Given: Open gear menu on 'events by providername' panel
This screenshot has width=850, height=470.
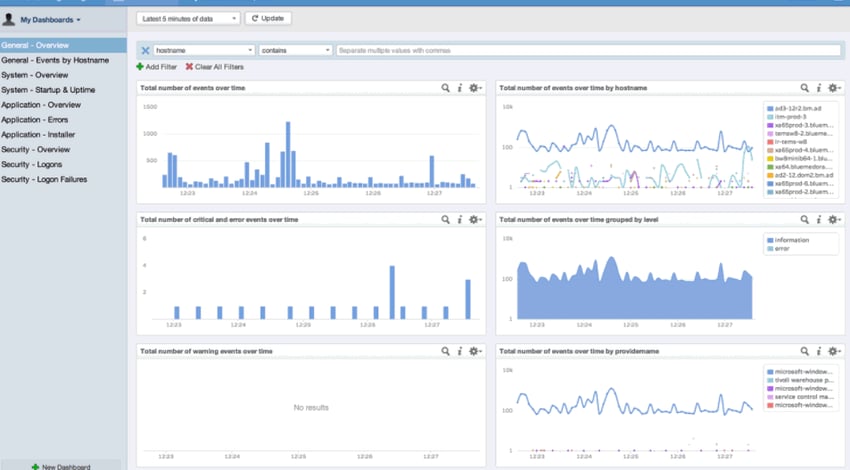Looking at the screenshot, I should click(835, 351).
